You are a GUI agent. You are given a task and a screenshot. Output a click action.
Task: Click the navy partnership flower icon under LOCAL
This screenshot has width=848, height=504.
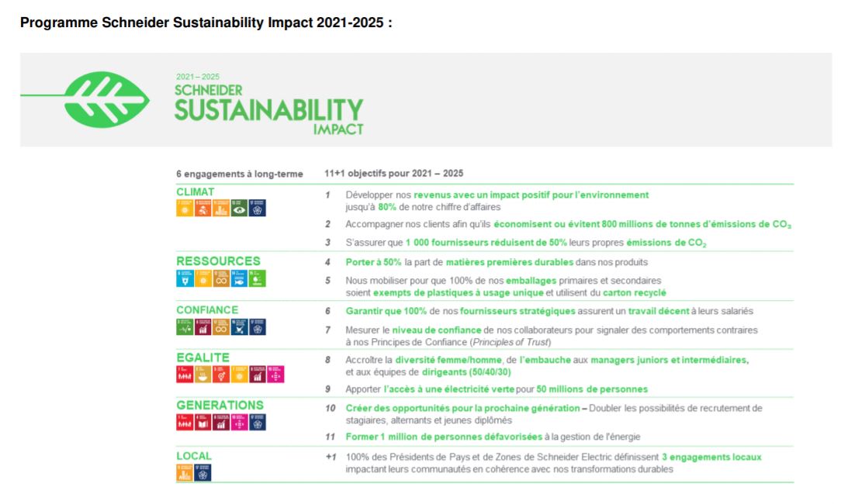click(202, 473)
